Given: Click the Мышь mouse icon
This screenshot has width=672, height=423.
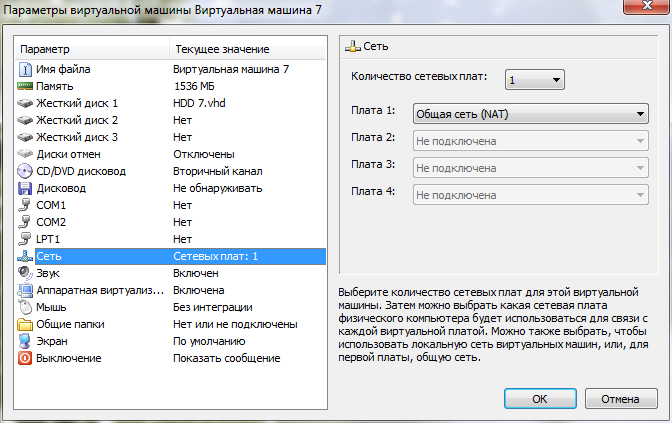Looking at the screenshot, I should tap(25, 307).
